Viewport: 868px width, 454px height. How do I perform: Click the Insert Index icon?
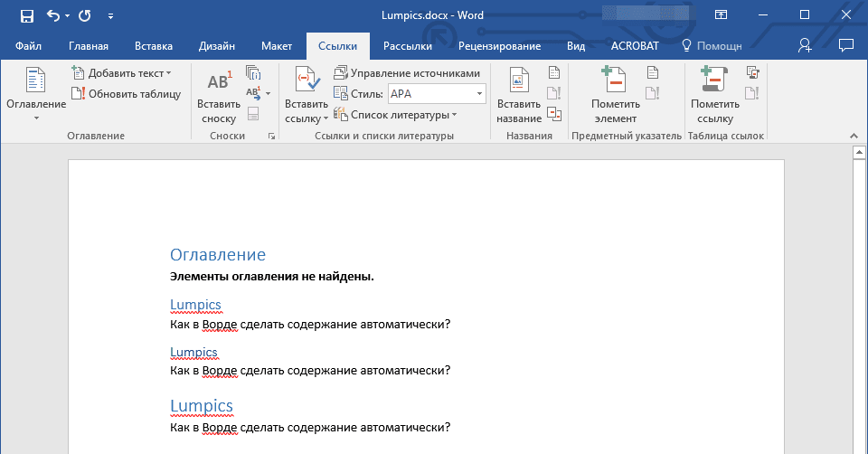[653, 72]
